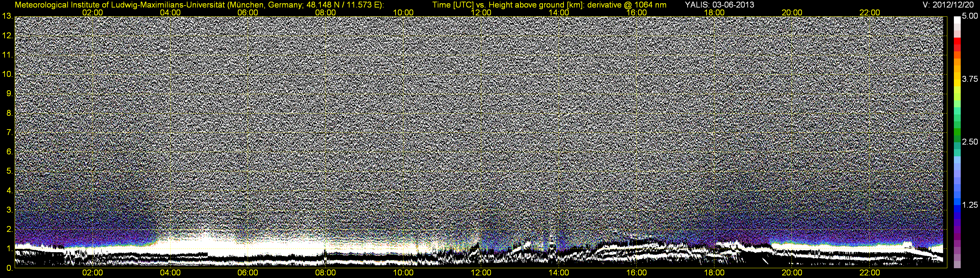Select the 08:00 label on the top time axis
Screen dimensions: 980x278
point(326,12)
